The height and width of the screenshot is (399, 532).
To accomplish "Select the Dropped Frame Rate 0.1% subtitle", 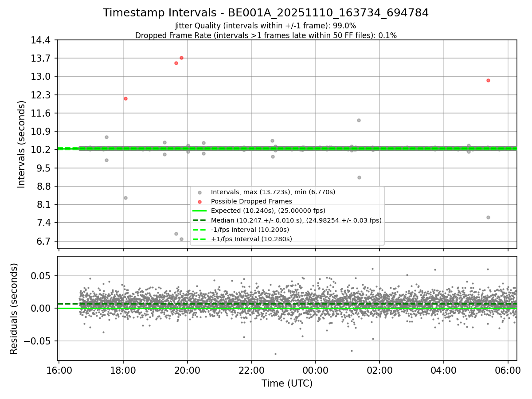I will coord(266,35).
